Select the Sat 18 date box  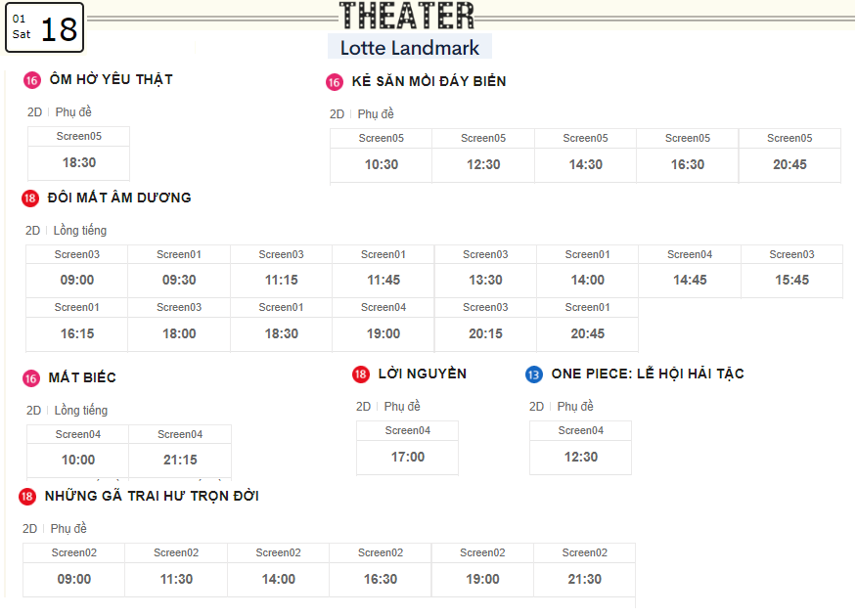(45, 27)
